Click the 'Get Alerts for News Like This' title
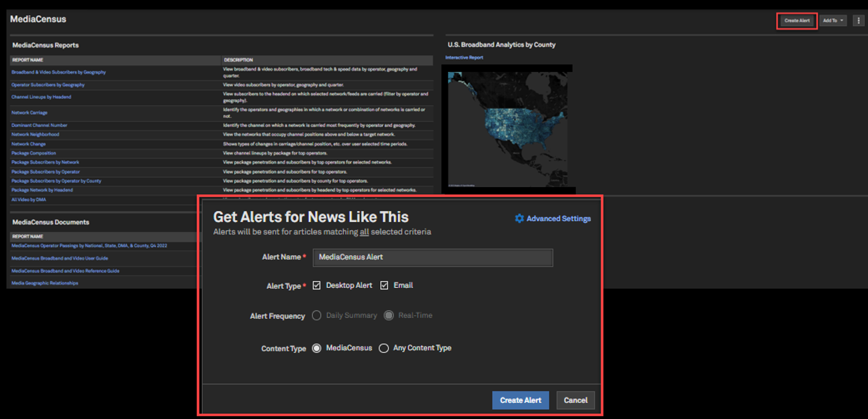 point(311,217)
